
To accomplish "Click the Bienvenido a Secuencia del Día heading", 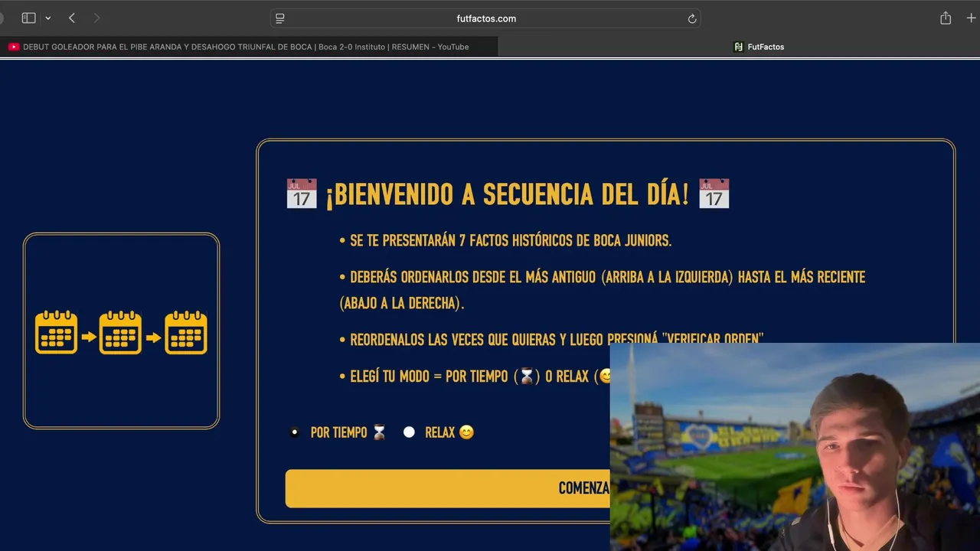I will tap(507, 194).
